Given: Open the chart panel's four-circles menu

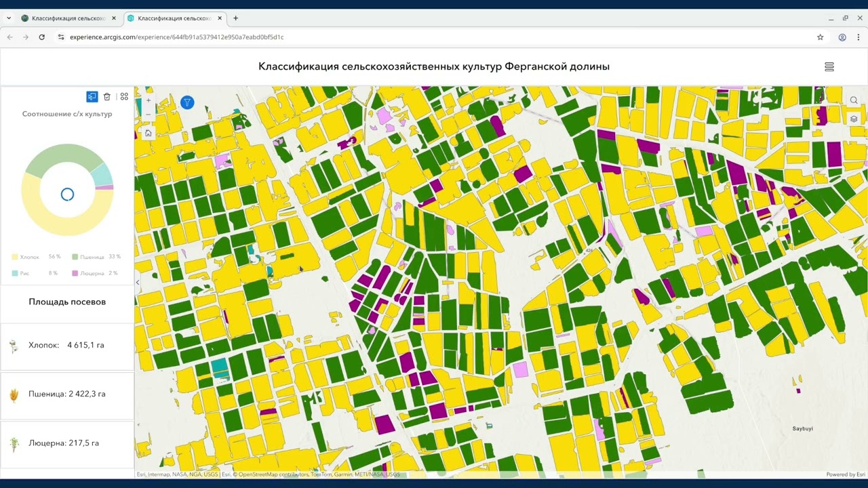Looking at the screenshot, I should pos(124,97).
